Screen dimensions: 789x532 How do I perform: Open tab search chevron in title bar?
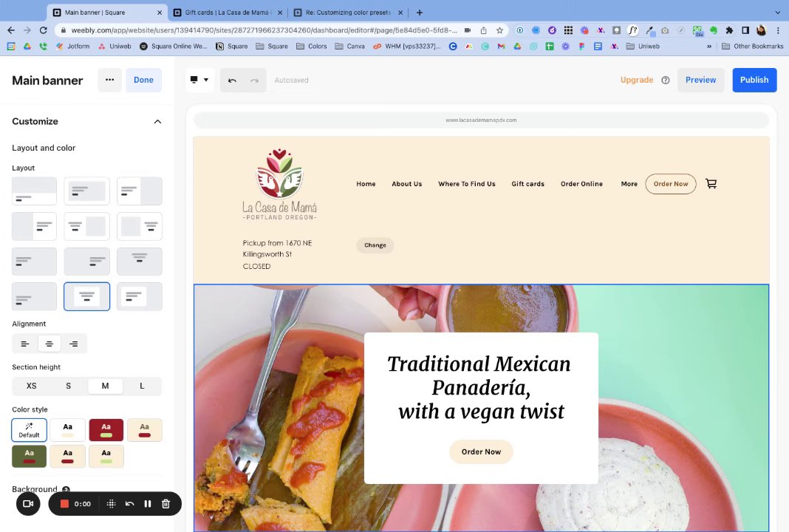click(778, 13)
